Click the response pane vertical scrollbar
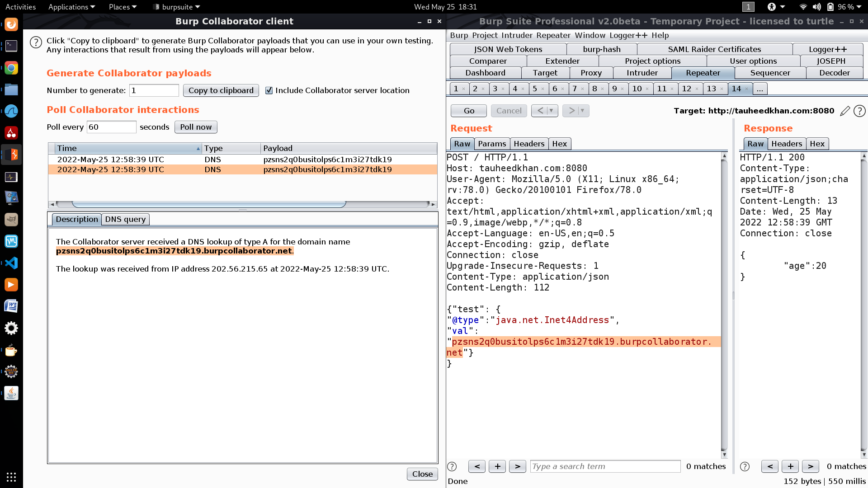The width and height of the screenshot is (868, 488). 864,305
